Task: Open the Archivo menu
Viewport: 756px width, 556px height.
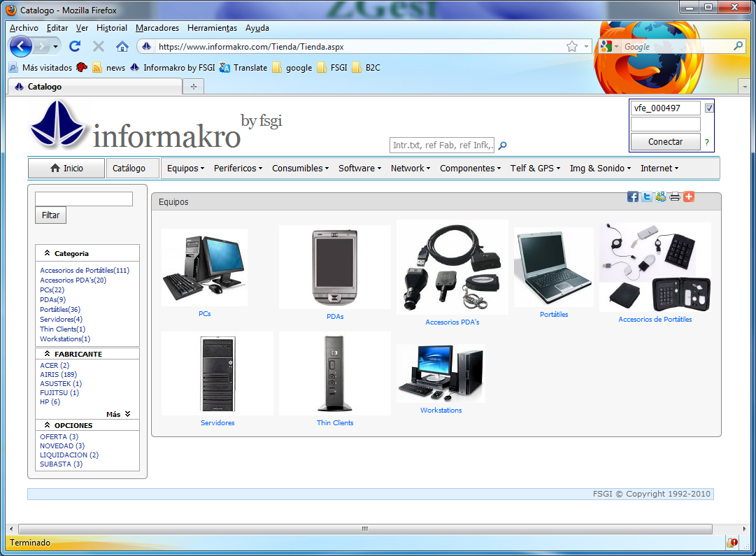Action: click(24, 28)
